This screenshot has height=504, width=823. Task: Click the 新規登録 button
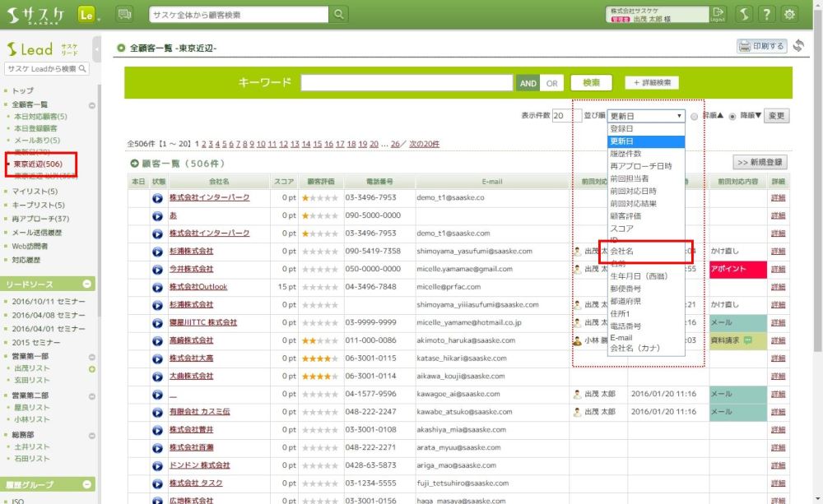click(x=760, y=163)
